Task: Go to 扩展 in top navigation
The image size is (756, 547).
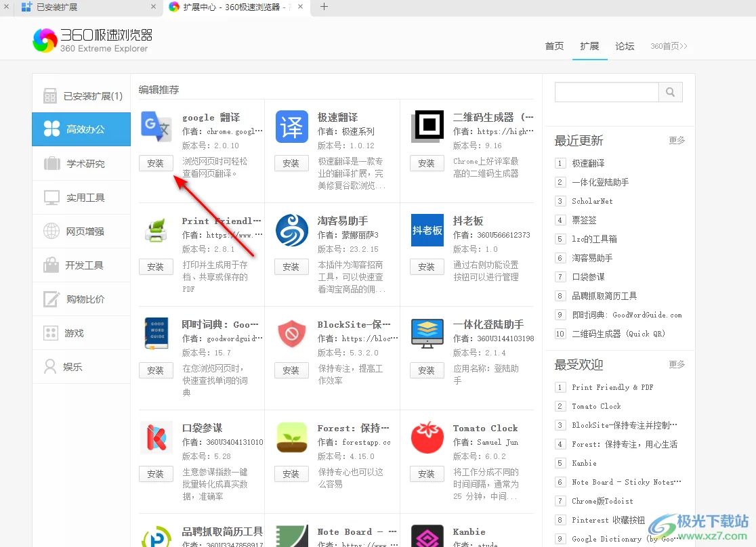Action: coord(589,46)
